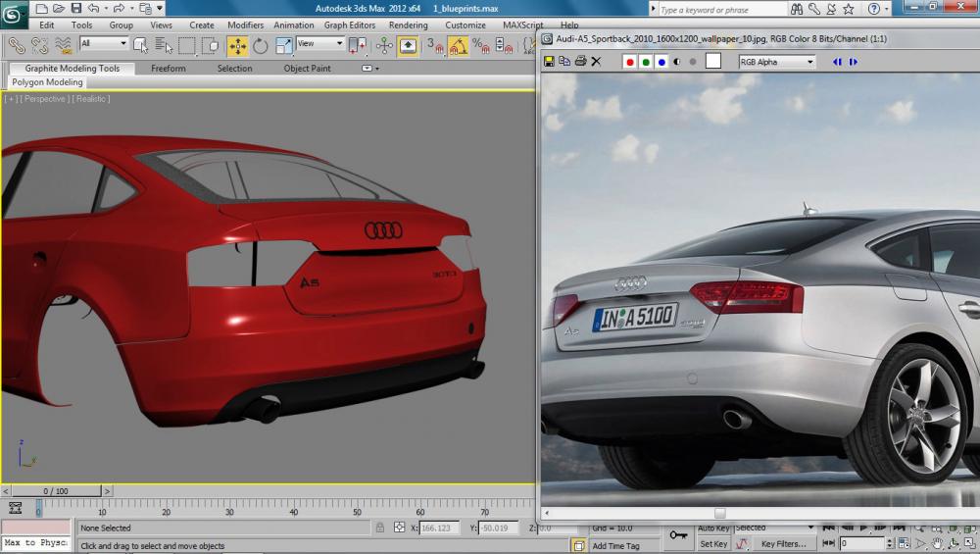This screenshot has height=554, width=980.
Task: Click the Unlink Selection tool
Action: coord(40,46)
